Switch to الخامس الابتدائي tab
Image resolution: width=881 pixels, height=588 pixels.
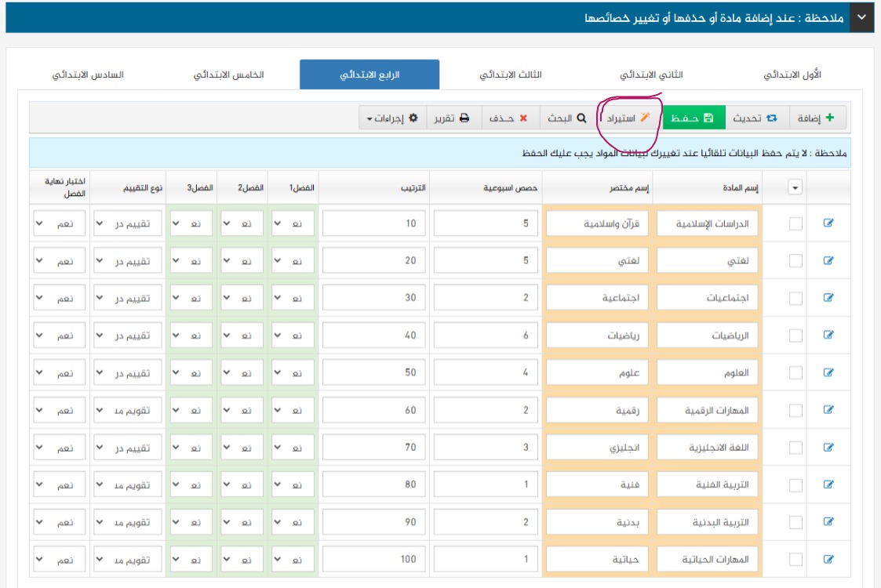pyautogui.click(x=228, y=74)
